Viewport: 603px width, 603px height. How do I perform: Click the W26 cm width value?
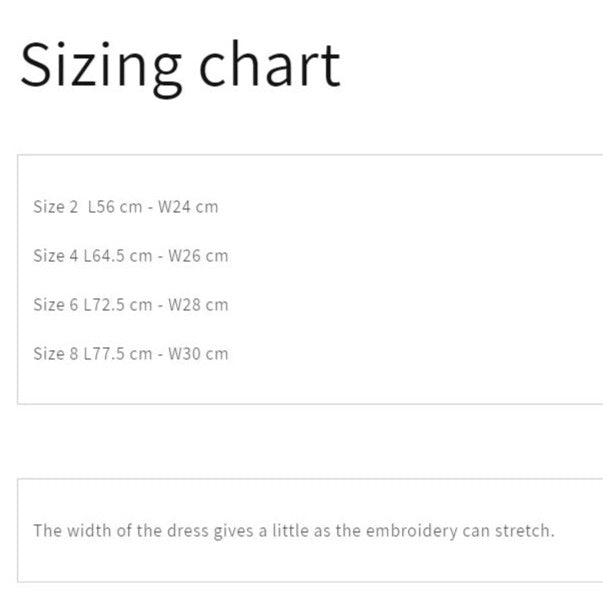tap(198, 255)
